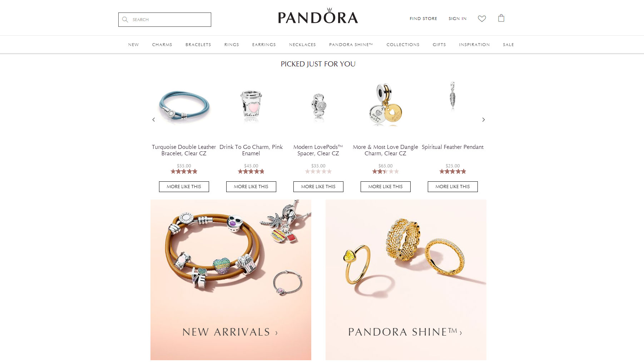This screenshot has height=362, width=644.
Task: Click the search magnifier icon
Action: click(125, 20)
